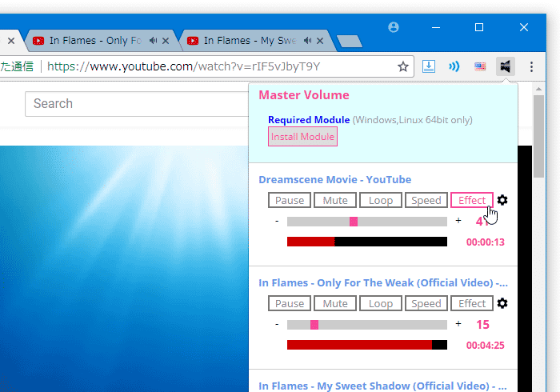Screen dimensions: 560x392
Task: Maximize the Chrome window
Action: tap(479, 27)
